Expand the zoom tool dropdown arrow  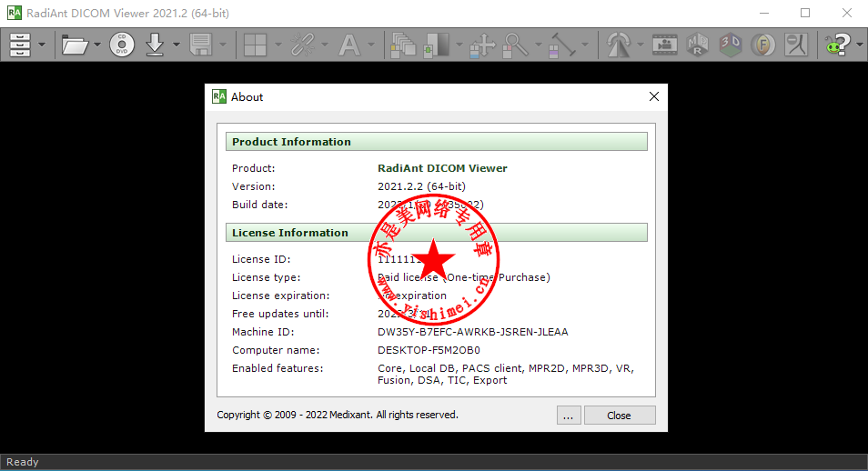pos(538,45)
